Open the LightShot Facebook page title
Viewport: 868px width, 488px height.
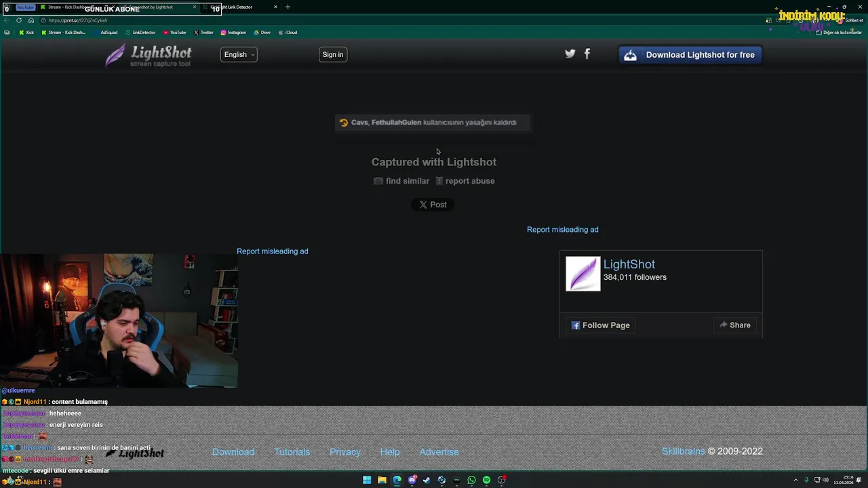point(629,264)
